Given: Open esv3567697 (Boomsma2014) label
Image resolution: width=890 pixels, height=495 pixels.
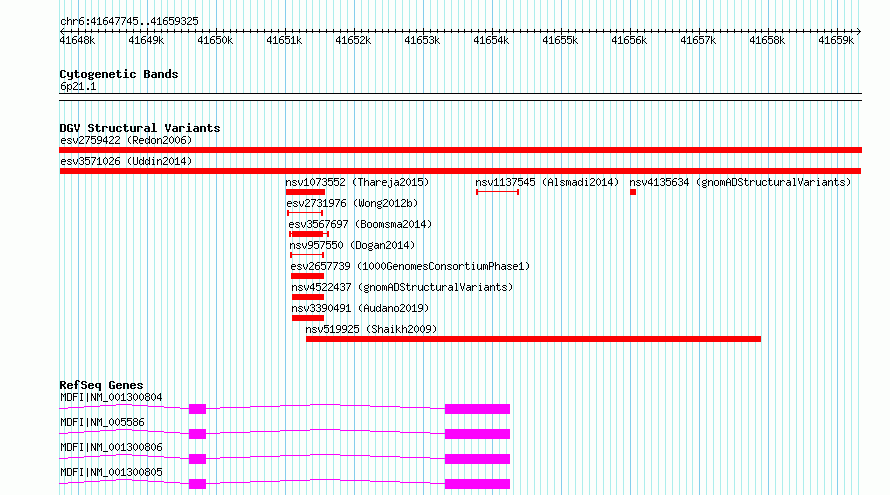Looking at the screenshot, I should pos(360,224).
